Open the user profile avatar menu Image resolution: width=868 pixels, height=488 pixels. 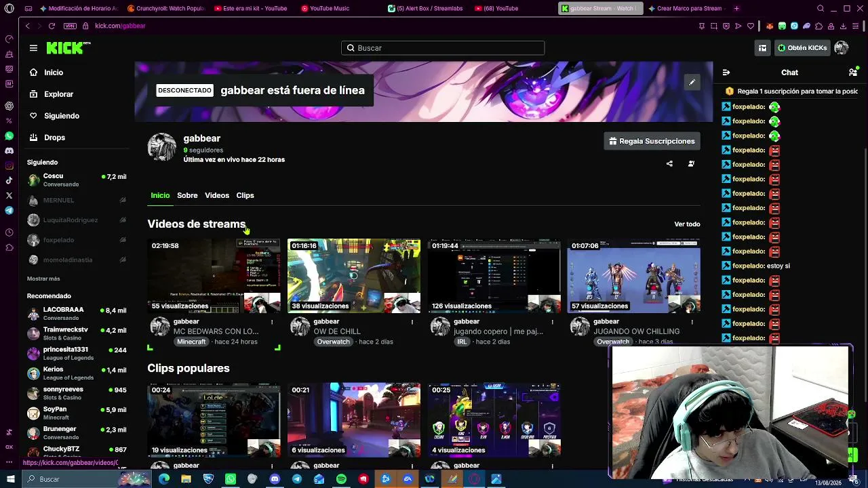coord(842,48)
